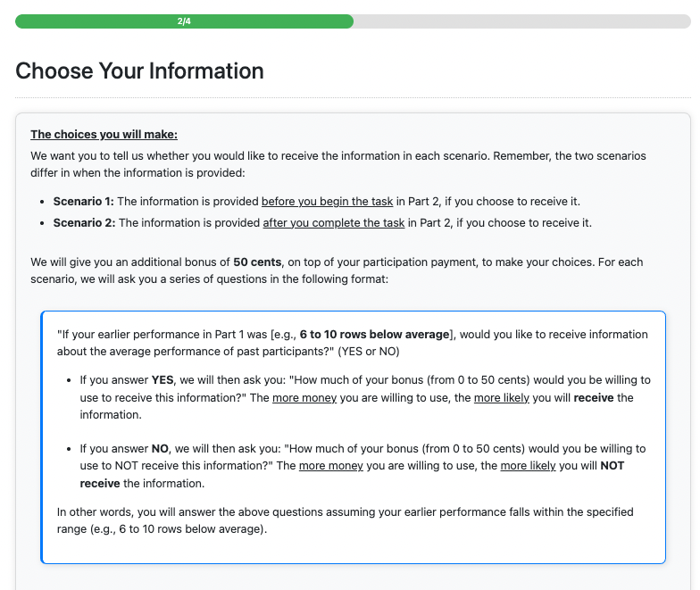The height and width of the screenshot is (590, 700).
Task: Click underlined "more money" in the NO bullet
Action: click(x=330, y=467)
